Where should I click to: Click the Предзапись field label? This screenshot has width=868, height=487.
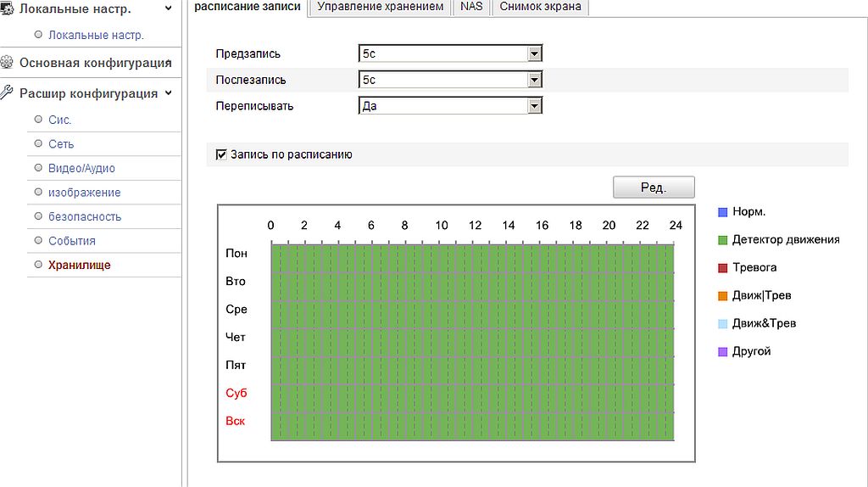pyautogui.click(x=248, y=53)
